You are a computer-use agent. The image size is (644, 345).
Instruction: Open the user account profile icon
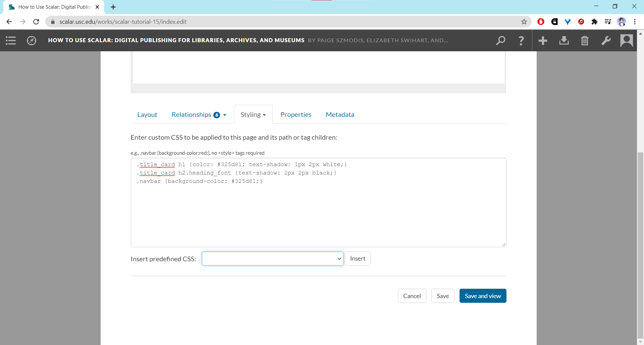[x=626, y=41]
